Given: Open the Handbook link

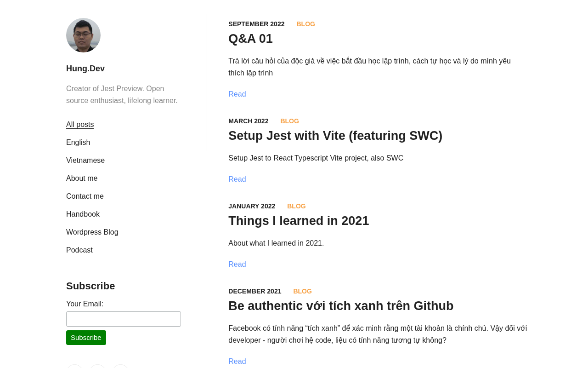Looking at the screenshot, I should pos(83,214).
